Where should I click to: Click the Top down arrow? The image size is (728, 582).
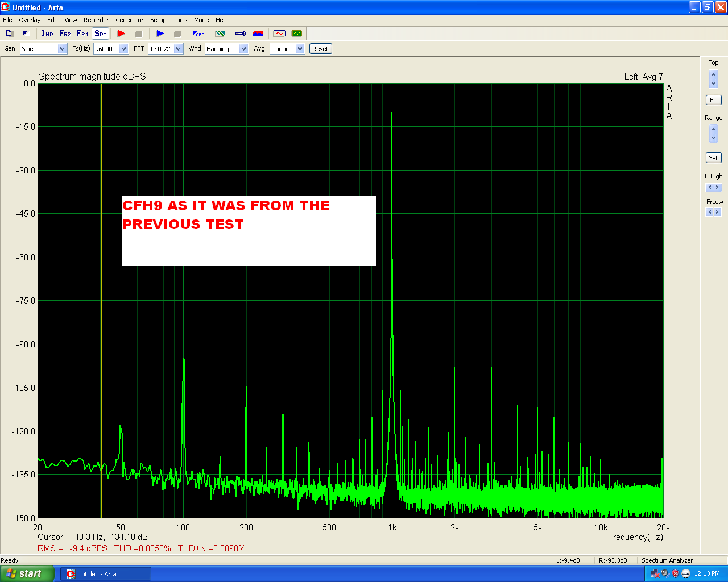click(714, 84)
